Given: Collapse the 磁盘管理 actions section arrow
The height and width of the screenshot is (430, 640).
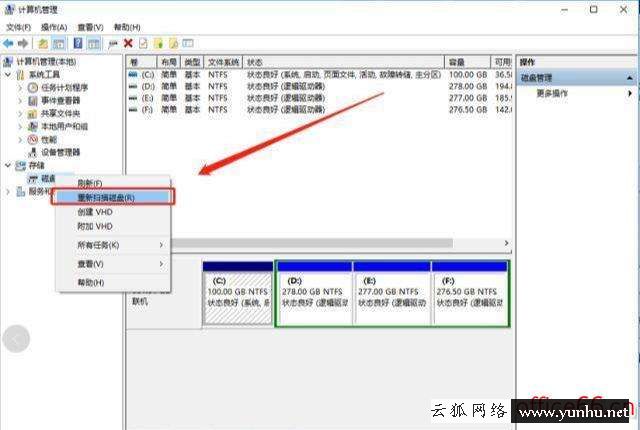Looking at the screenshot, I should click(x=630, y=78).
